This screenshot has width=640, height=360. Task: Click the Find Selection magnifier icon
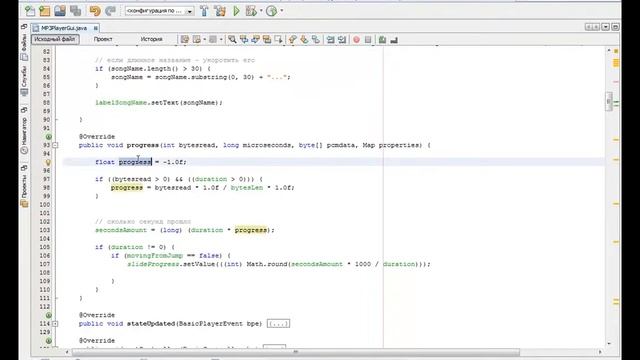click(x=232, y=40)
